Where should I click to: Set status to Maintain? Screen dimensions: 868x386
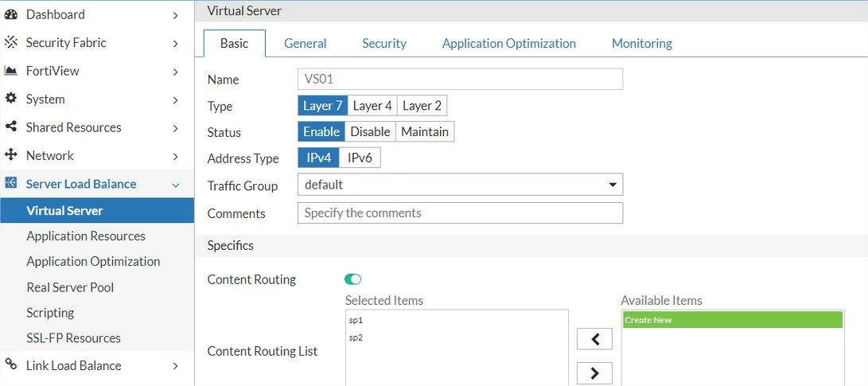tap(425, 132)
